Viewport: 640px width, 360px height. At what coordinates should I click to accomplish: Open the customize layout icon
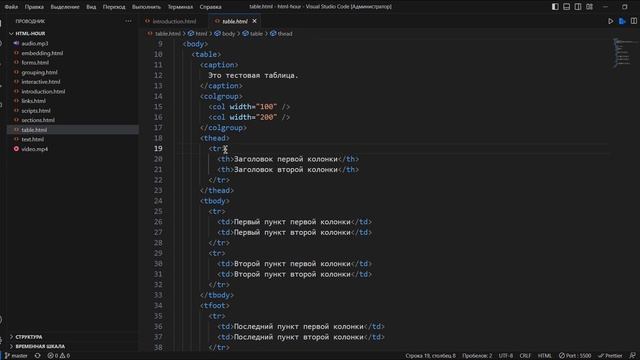coord(589,7)
